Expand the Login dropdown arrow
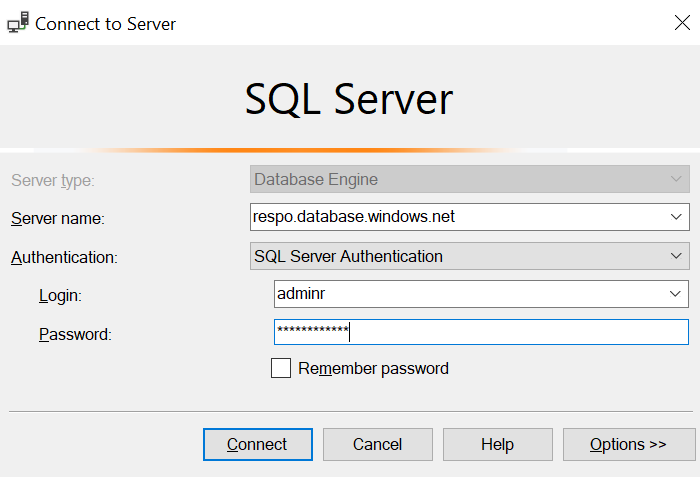700x477 pixels. pyautogui.click(x=677, y=294)
